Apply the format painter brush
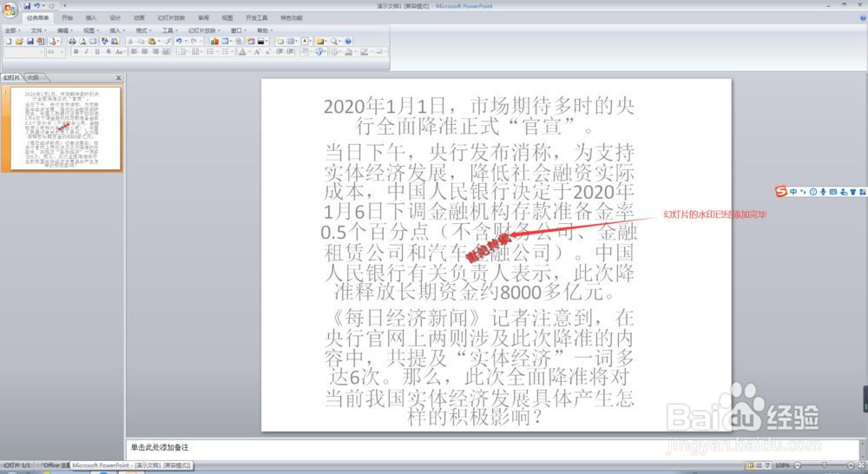This screenshot has width=868, height=474. pyautogui.click(x=168, y=41)
